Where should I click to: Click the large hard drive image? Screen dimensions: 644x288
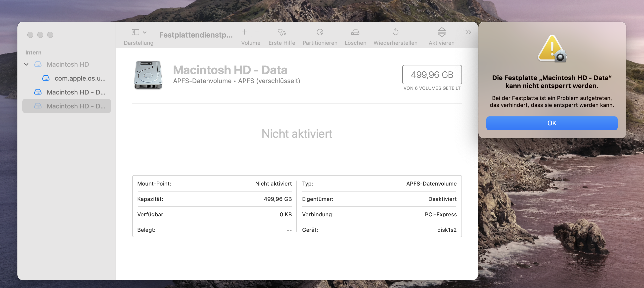click(148, 75)
